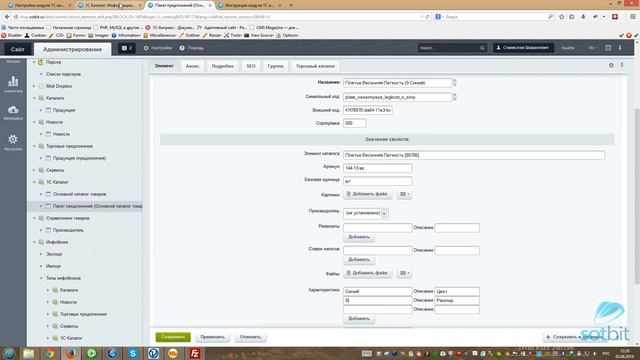
Task: Collapse the Справочники товаров tree node
Action: point(34,218)
